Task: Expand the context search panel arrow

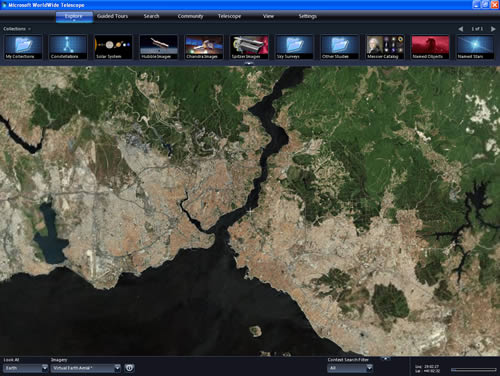Action: click(386, 359)
